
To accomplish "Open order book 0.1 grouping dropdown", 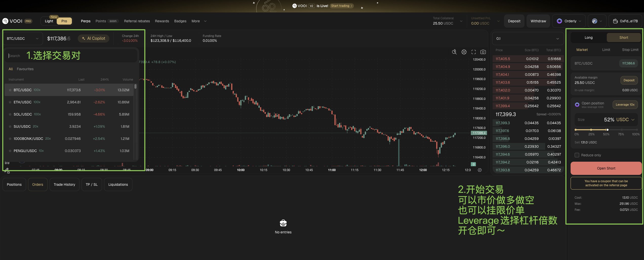I will coord(528,39).
